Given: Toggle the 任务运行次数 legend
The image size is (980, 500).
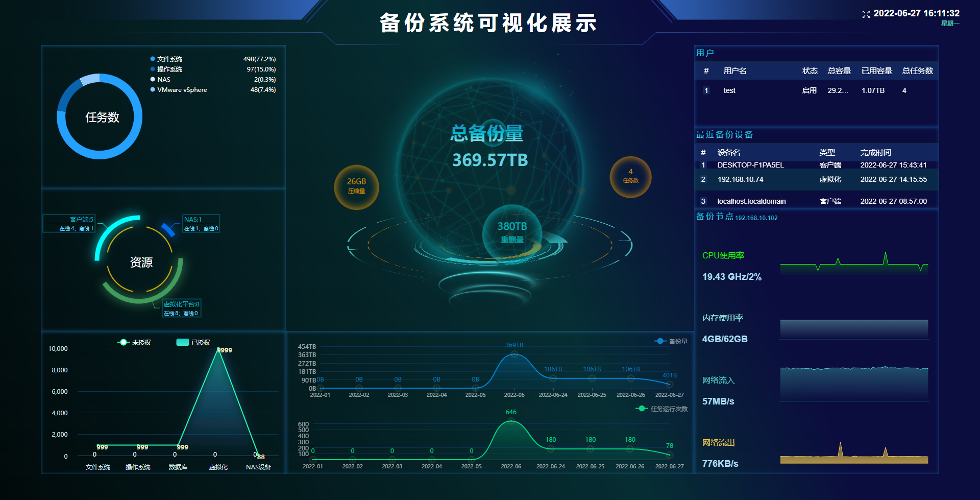Looking at the screenshot, I should (662, 409).
